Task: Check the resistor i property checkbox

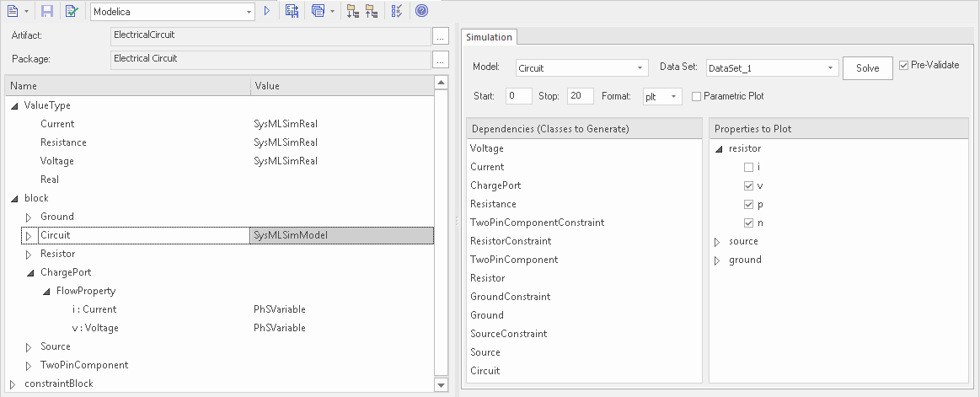Action: 748,167
